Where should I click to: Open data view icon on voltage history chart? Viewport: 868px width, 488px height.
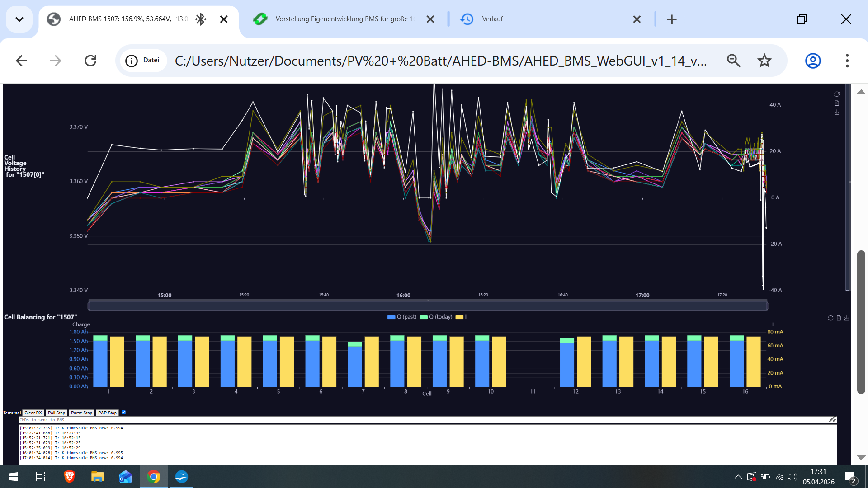coord(837,103)
